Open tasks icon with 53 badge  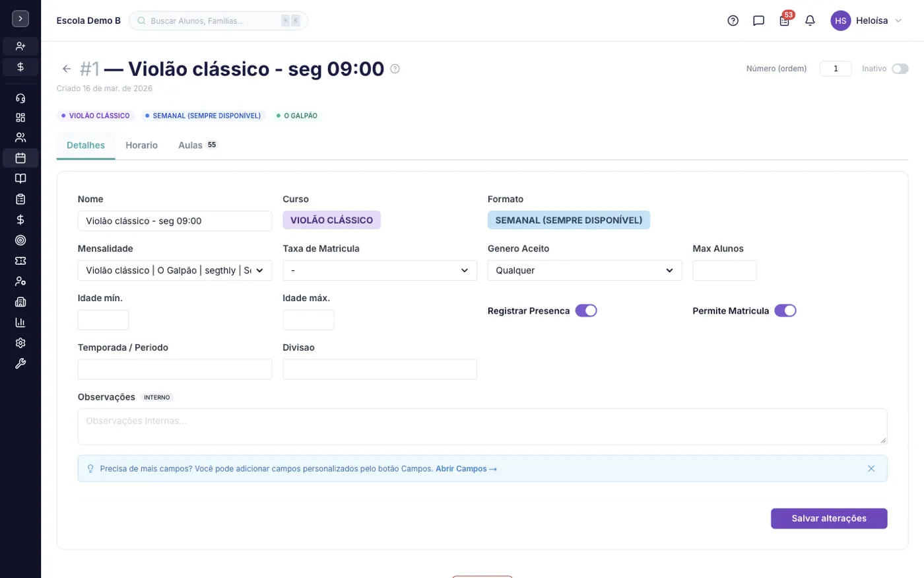784,20
